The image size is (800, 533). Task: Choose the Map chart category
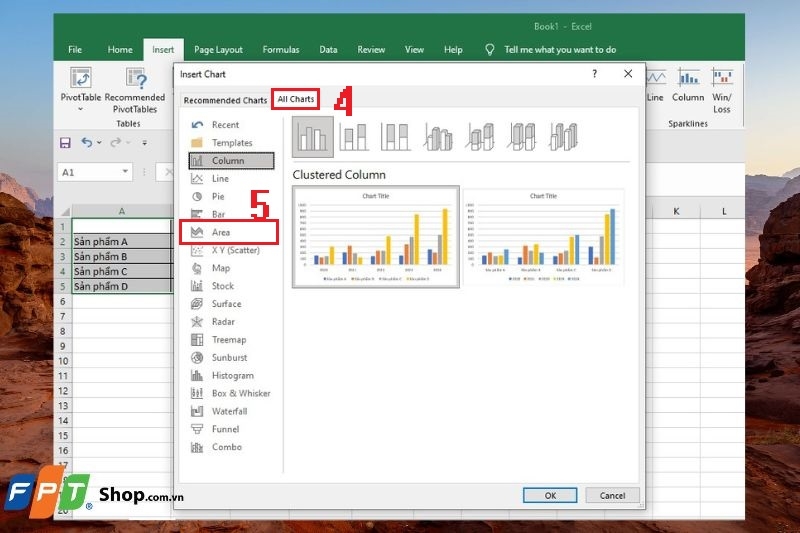[231, 268]
